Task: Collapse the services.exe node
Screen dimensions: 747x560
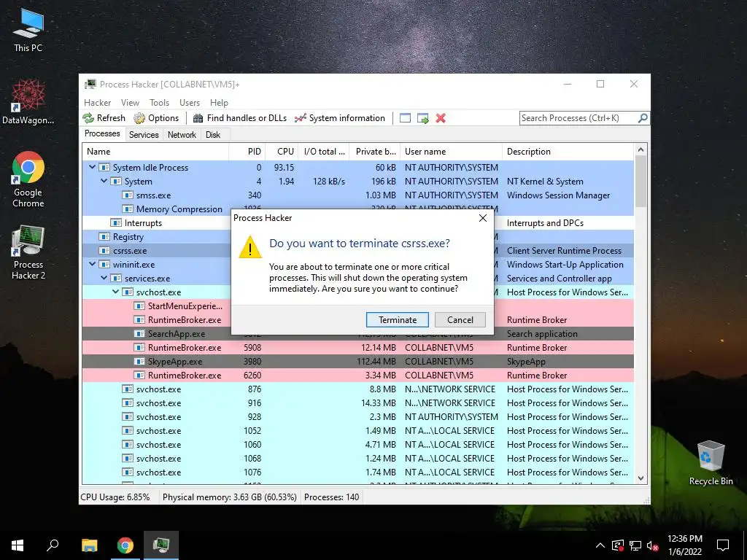Action: coord(104,278)
